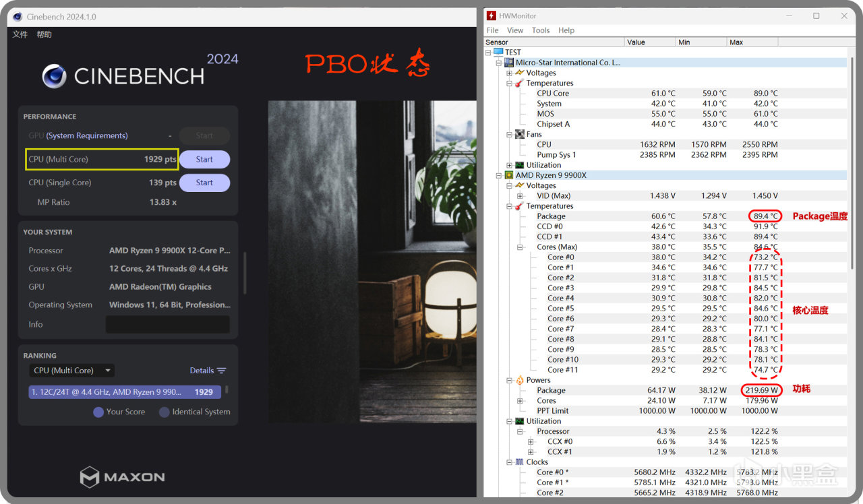Click the Utilization icon under Micro-Star
This screenshot has height=504, width=863.
520,165
